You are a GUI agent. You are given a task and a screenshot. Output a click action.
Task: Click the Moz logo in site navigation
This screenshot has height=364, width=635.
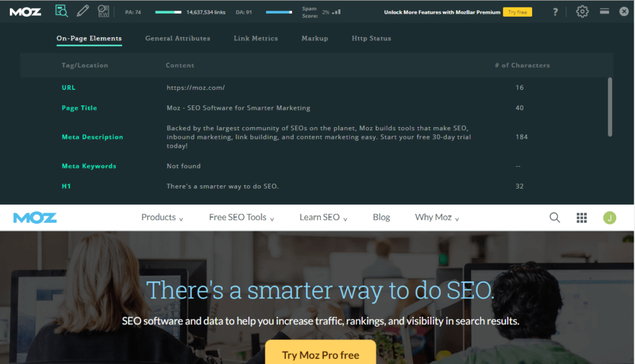point(35,217)
